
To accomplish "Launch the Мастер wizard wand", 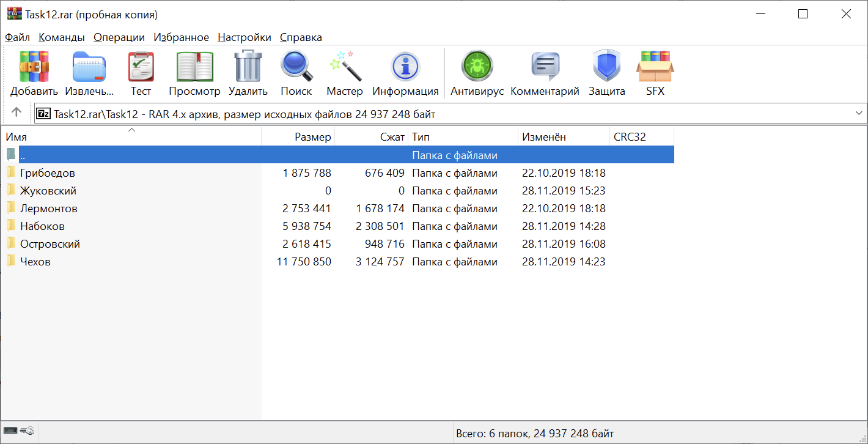I will 345,73.
